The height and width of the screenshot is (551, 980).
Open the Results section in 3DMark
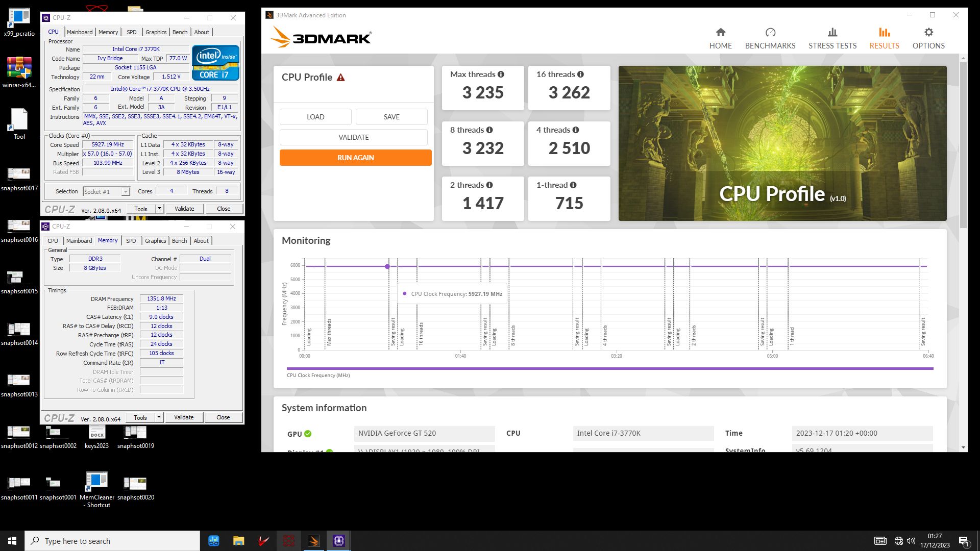pos(884,38)
